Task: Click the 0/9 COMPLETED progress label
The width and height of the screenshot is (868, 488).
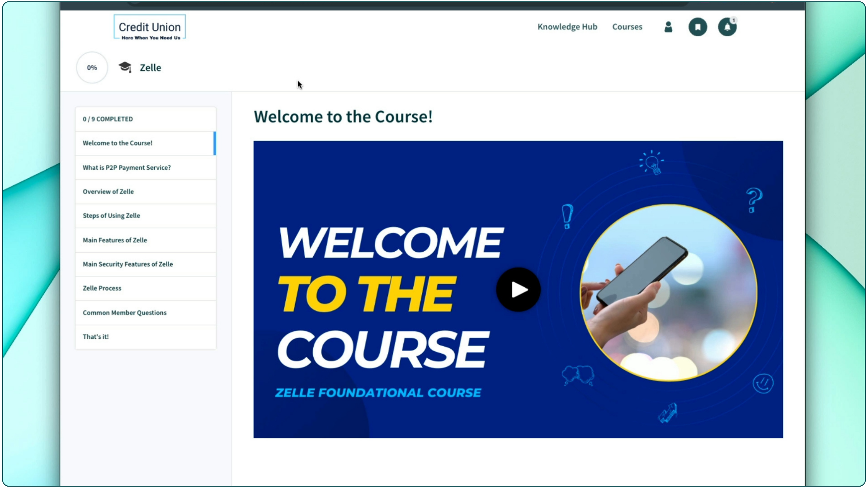Action: click(107, 118)
